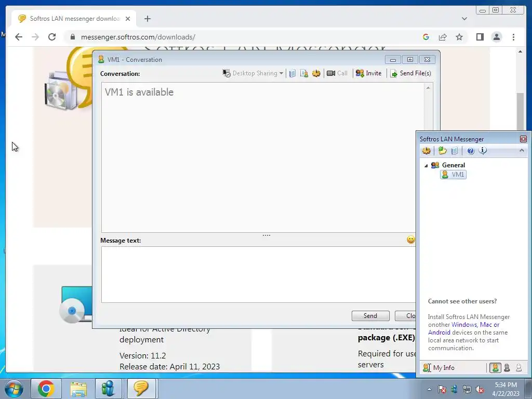Go back in Chrome browser

pyautogui.click(x=19, y=37)
